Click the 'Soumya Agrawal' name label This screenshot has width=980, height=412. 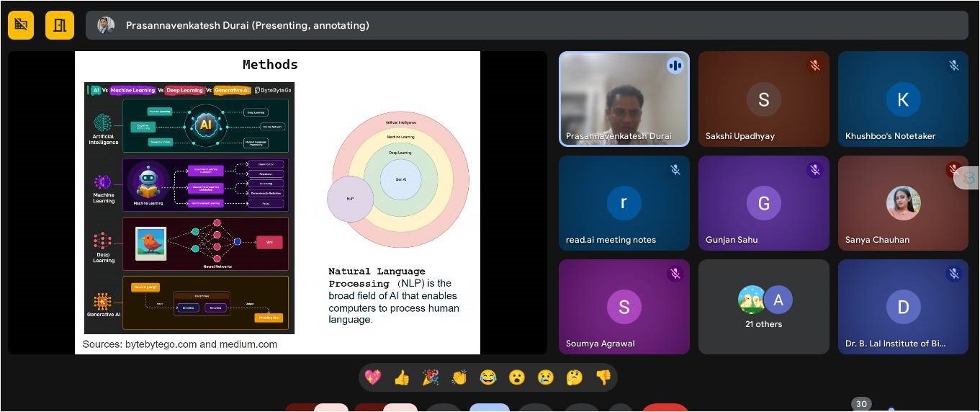pyautogui.click(x=601, y=344)
